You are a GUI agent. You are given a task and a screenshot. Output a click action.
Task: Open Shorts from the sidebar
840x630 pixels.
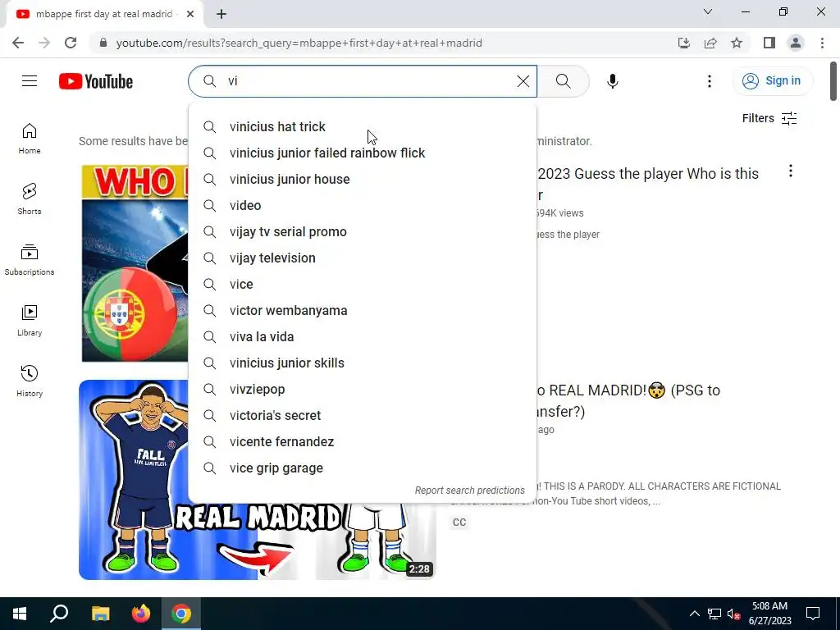[30, 199]
